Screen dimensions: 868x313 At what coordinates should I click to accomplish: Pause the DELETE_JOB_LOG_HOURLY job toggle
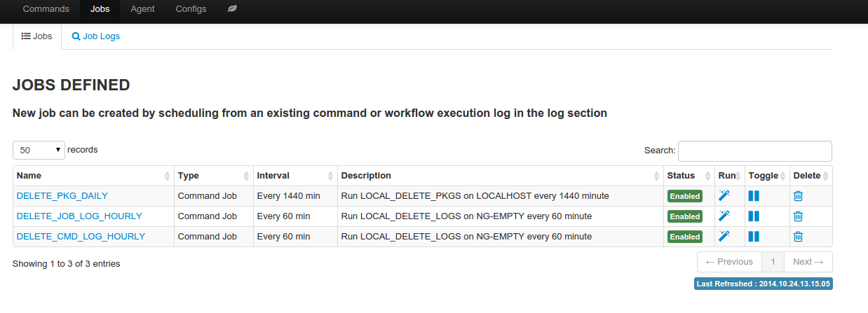[x=754, y=216]
